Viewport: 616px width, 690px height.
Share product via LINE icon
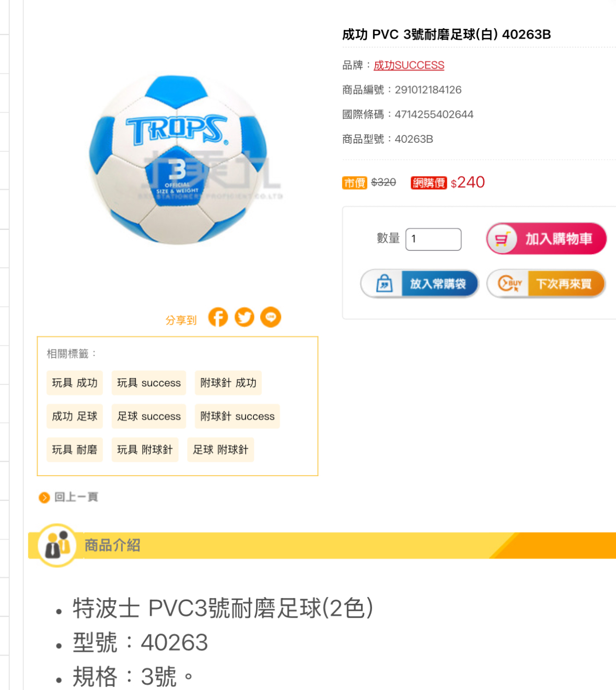pos(271,317)
